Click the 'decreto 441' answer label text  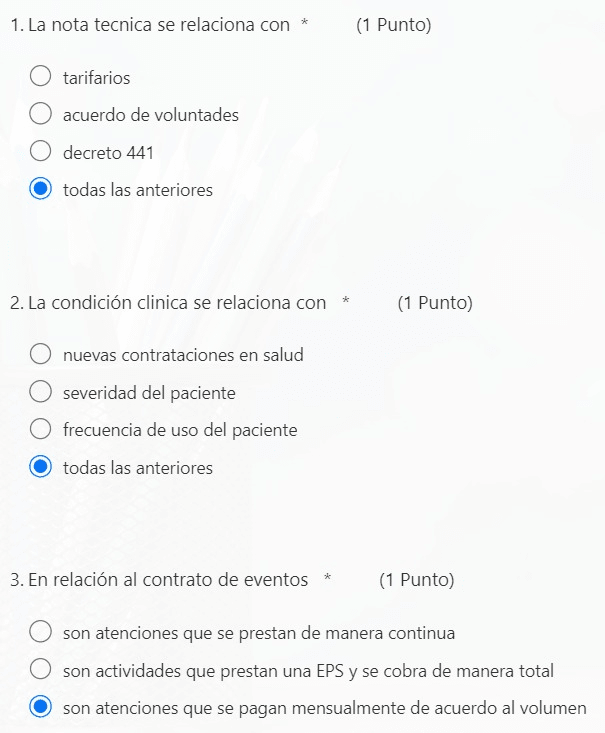tap(108, 152)
